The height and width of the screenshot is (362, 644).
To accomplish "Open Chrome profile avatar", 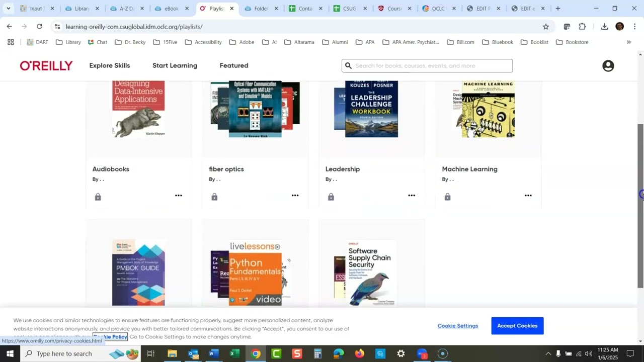I will 619,27.
